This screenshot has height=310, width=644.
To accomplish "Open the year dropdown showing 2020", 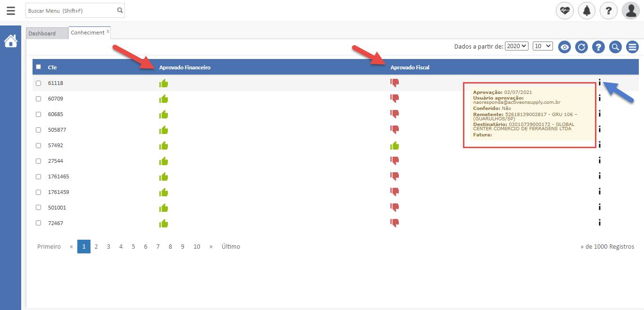I will click(516, 46).
